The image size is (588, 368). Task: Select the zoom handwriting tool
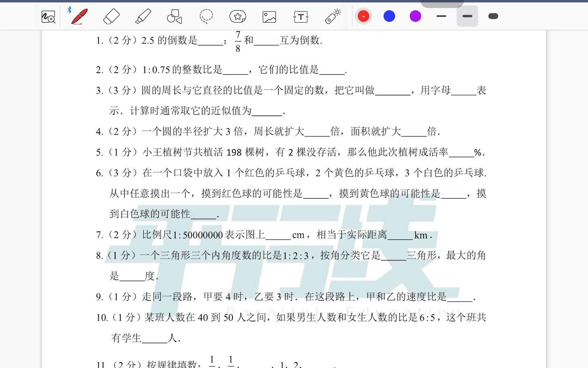(48, 17)
